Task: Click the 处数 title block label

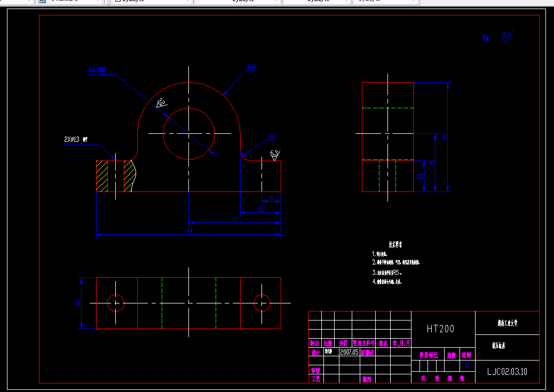Action: click(x=328, y=343)
